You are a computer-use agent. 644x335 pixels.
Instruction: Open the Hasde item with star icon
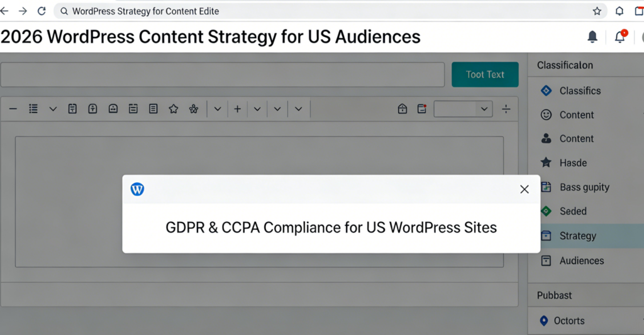572,163
